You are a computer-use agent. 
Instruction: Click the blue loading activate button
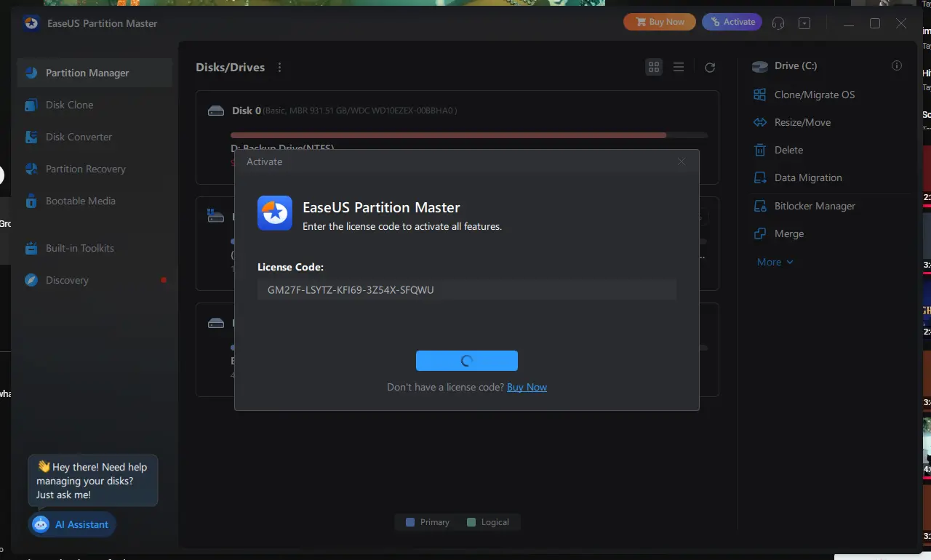467,361
